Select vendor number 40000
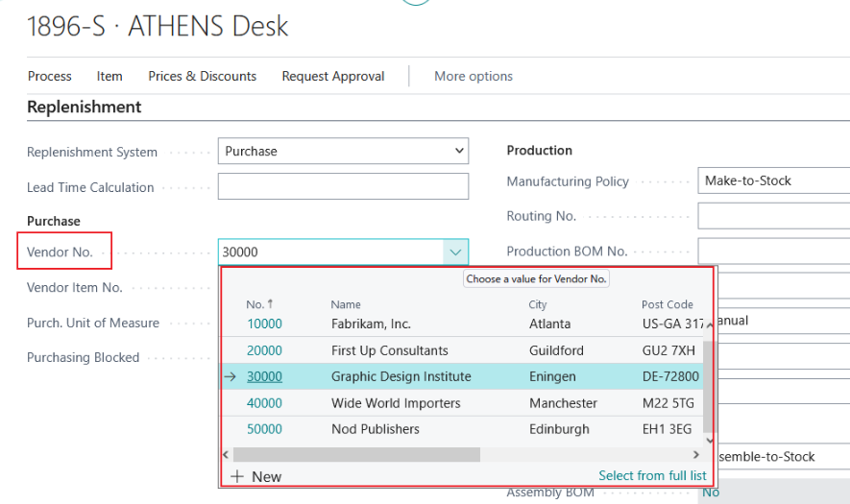Viewport: 850px width, 504px height. coord(264,403)
